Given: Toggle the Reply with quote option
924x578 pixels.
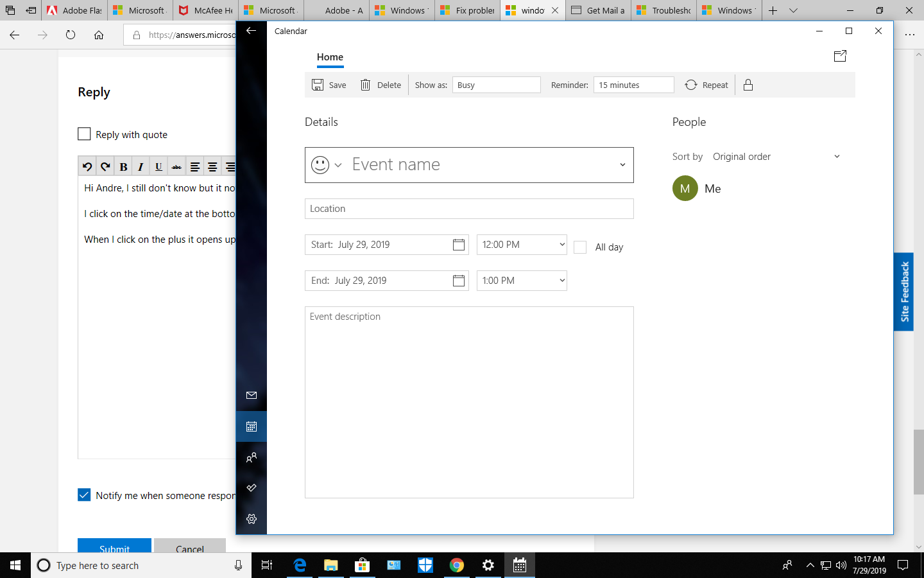Looking at the screenshot, I should click(84, 134).
